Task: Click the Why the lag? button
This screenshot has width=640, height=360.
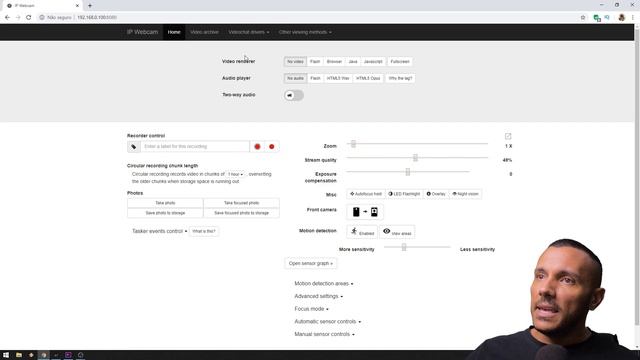Action: pos(400,78)
